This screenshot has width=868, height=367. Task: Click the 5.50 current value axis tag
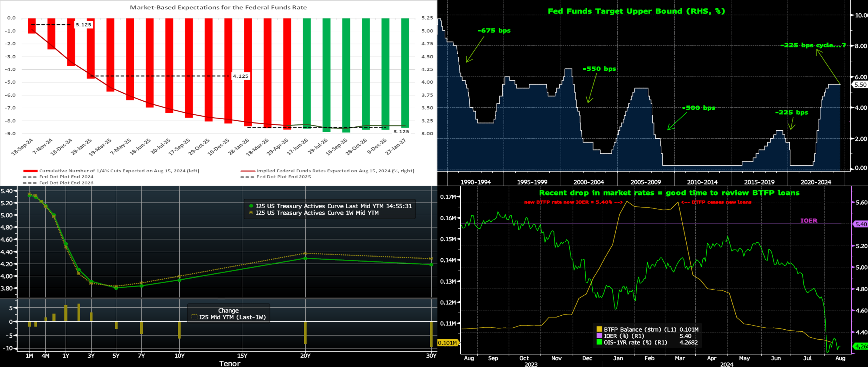point(860,84)
